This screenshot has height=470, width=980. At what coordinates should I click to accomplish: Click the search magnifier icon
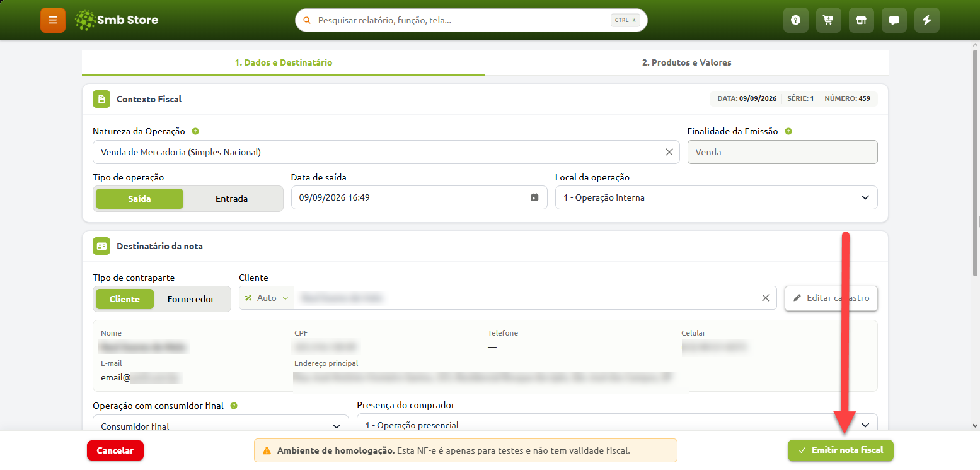click(308, 20)
